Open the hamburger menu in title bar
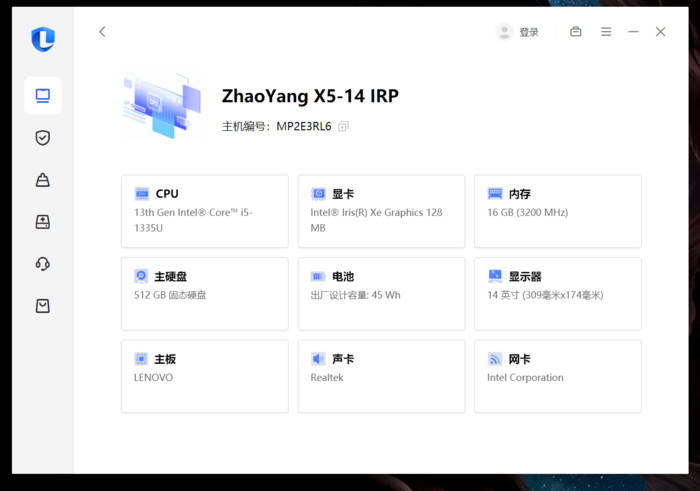Viewport: 700px width, 491px height. (x=606, y=32)
